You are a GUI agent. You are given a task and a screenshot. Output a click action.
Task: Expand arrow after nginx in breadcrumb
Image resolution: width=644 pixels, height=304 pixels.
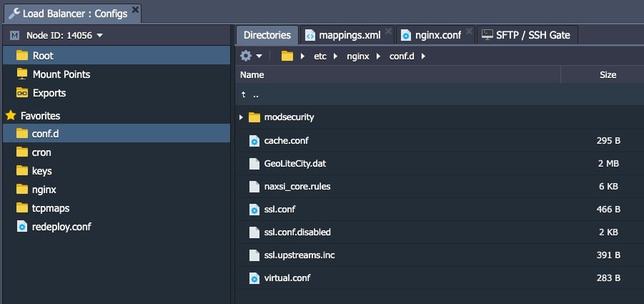point(378,57)
